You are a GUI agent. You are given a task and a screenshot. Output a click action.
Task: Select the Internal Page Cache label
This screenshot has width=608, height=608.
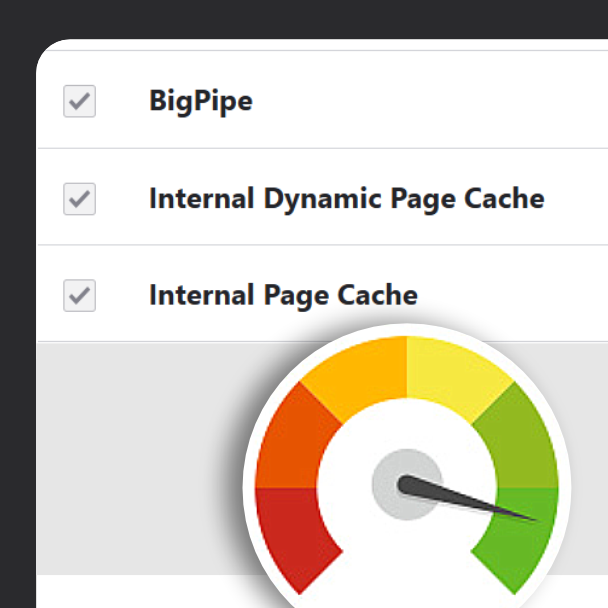point(283,295)
